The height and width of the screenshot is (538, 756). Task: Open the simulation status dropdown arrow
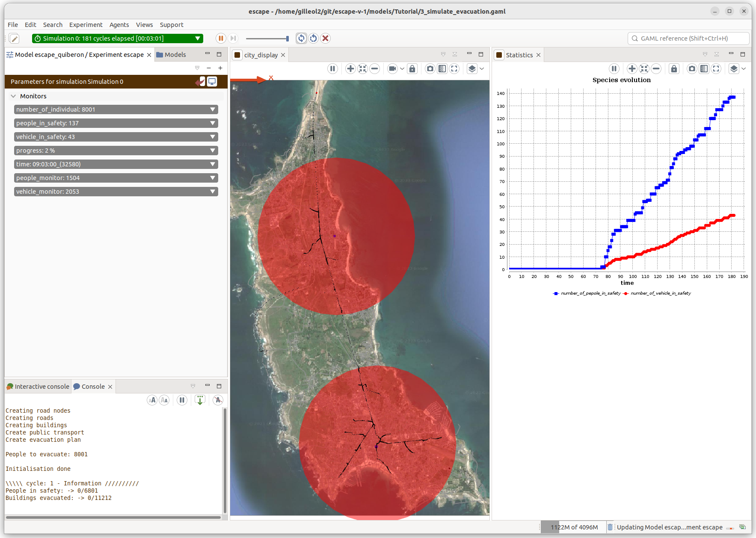[x=198, y=38]
